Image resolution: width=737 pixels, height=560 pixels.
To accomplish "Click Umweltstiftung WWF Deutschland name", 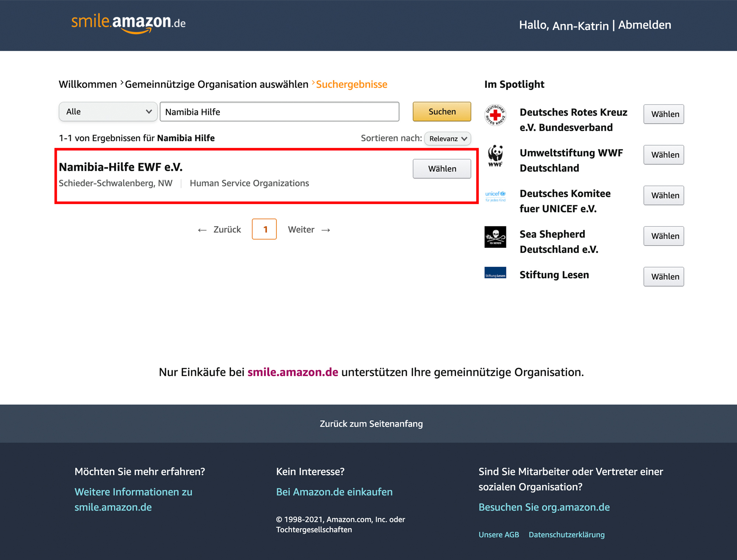I will point(571,160).
